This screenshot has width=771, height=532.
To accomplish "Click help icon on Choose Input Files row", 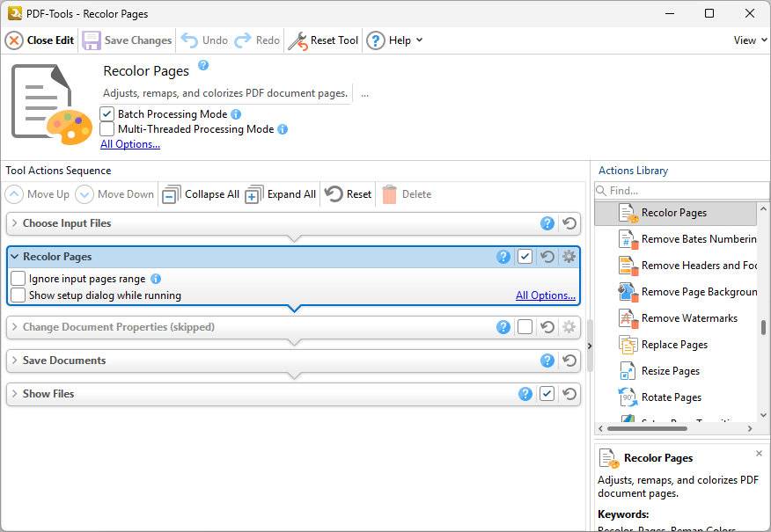I will coord(547,223).
